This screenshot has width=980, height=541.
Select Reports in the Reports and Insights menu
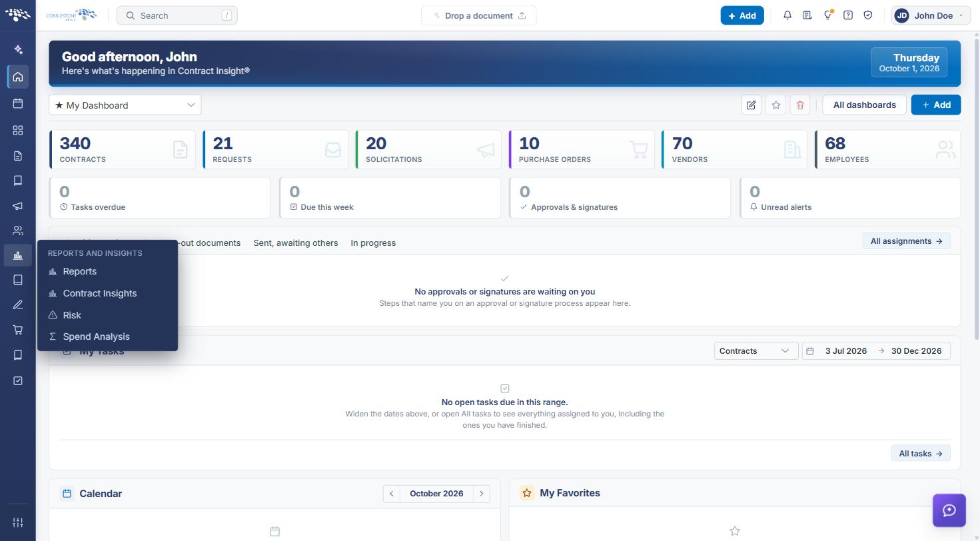click(107, 271)
